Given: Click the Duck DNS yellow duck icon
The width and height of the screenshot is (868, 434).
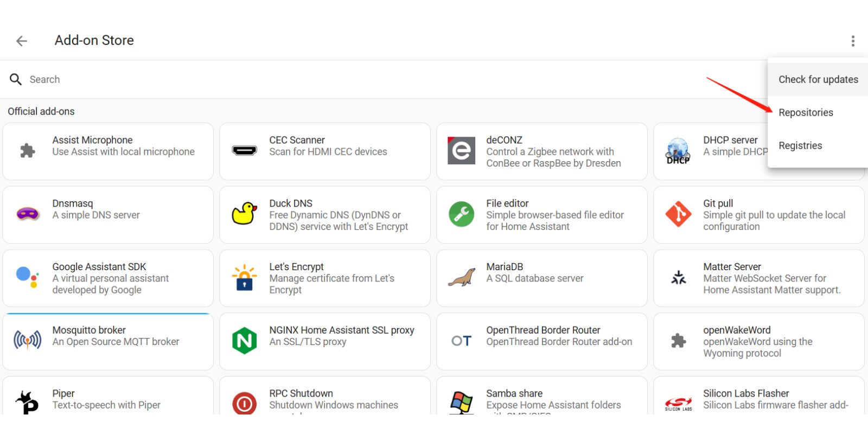Looking at the screenshot, I should 244,214.
